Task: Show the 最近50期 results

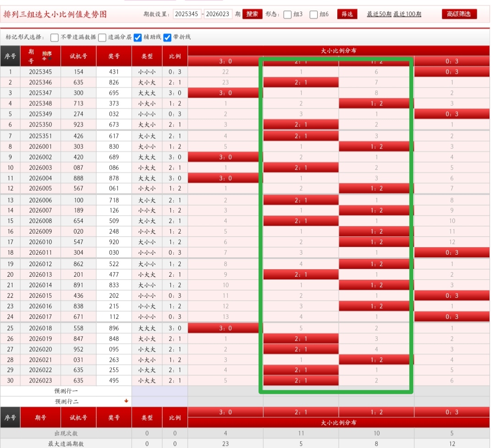Action: 379,14
